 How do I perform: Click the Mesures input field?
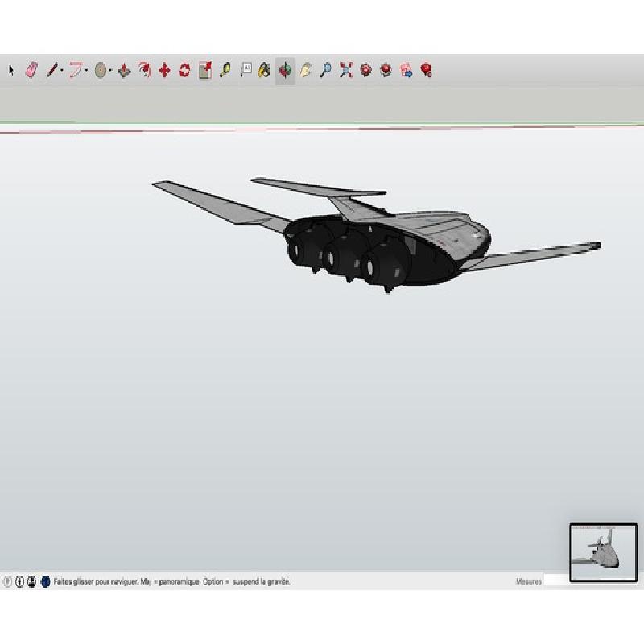(x=555, y=581)
